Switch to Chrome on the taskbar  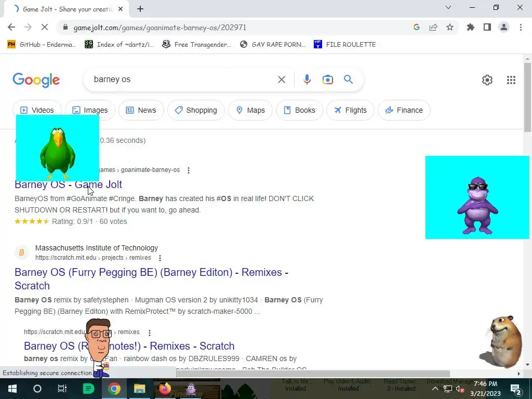pos(114,389)
